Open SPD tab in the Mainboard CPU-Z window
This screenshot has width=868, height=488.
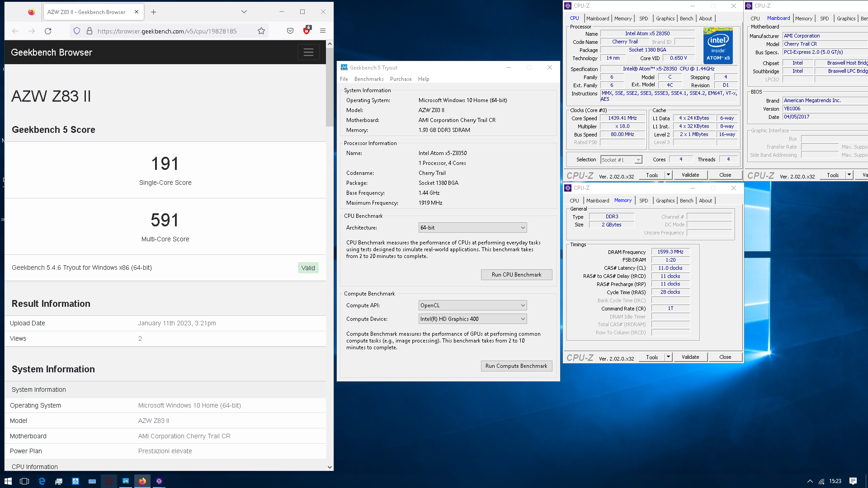825,19
